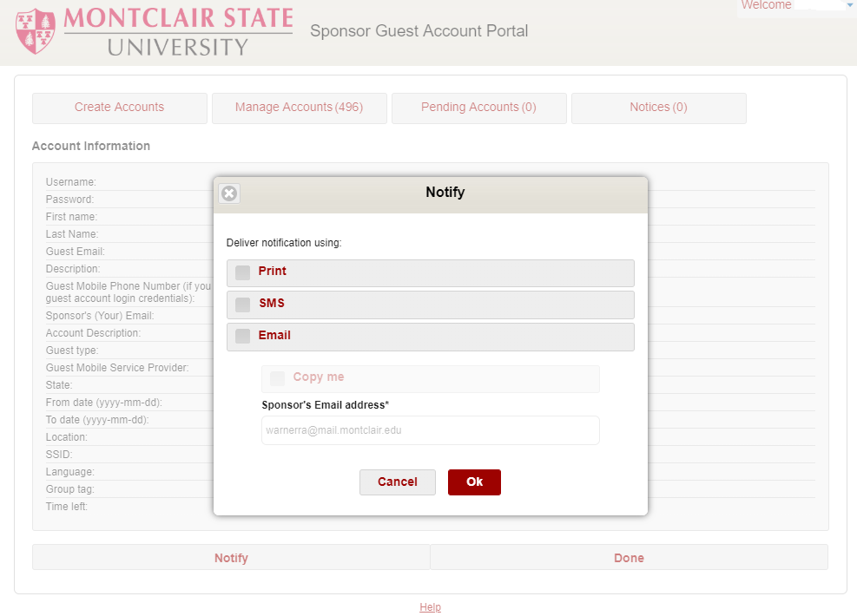Image resolution: width=857 pixels, height=616 pixels.
Task: Tick the SMS delivery checkbox
Action: click(242, 305)
